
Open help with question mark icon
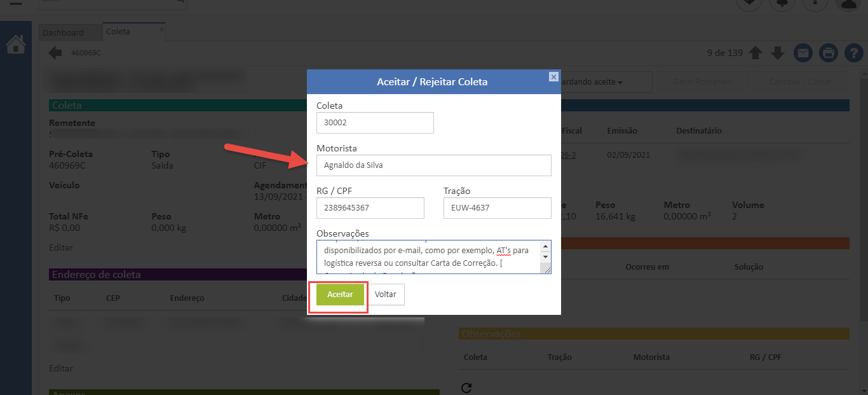[x=853, y=53]
